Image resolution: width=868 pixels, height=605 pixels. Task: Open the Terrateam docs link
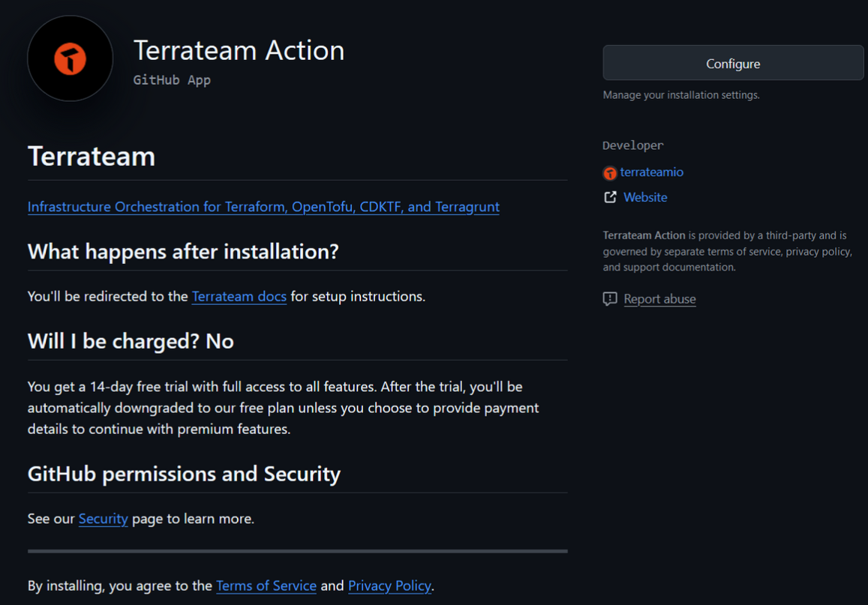[x=239, y=296]
